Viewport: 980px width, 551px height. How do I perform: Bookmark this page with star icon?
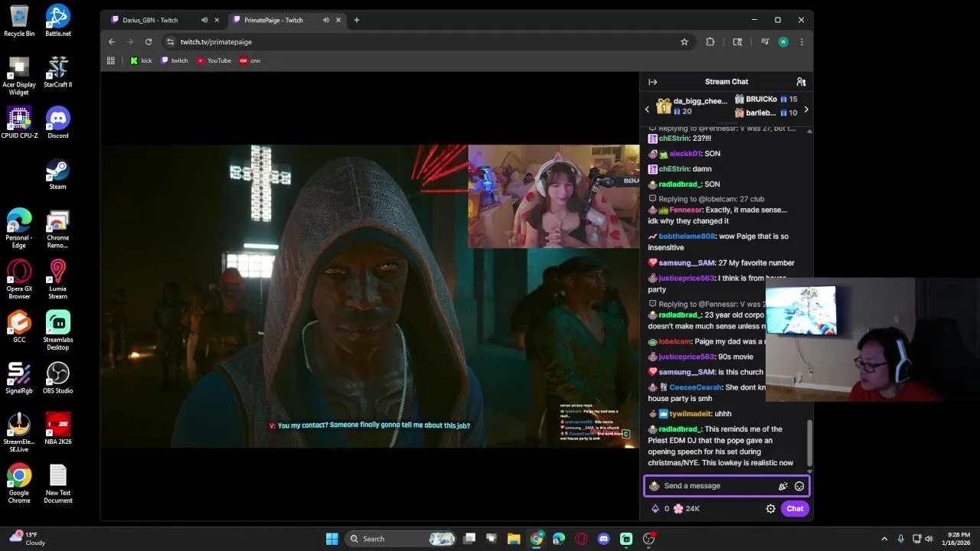(684, 42)
